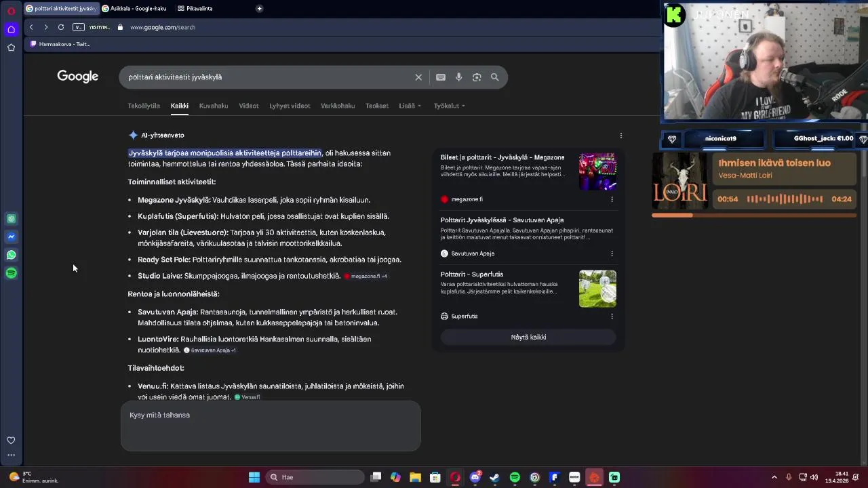Reload the current page
868x488 pixels.
(61, 27)
